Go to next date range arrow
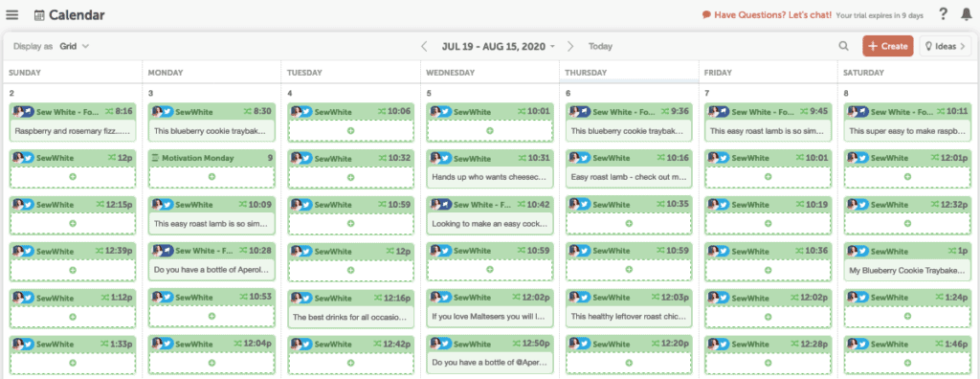 click(x=570, y=46)
